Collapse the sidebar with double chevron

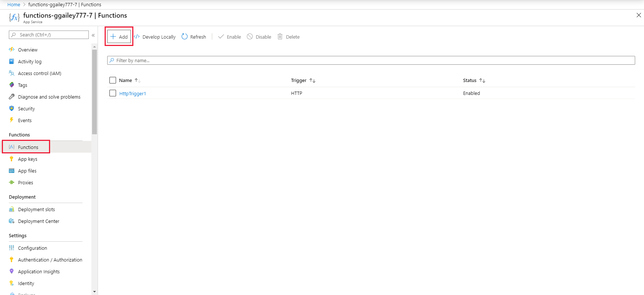pos(93,35)
